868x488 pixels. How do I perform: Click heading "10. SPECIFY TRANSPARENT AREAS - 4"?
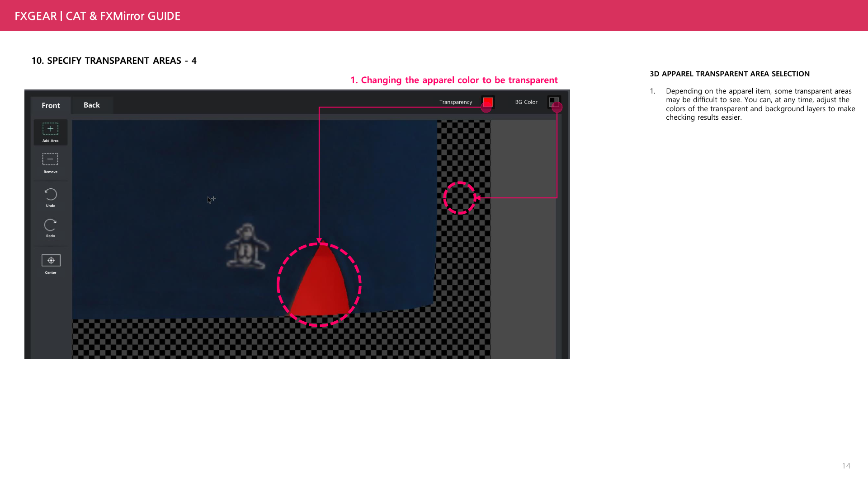[x=114, y=61]
